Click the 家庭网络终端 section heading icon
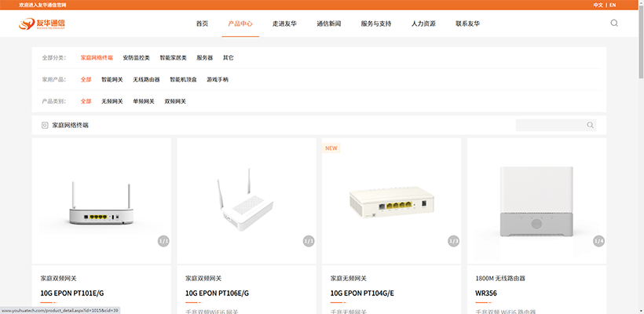The image size is (644, 314). 45,125
